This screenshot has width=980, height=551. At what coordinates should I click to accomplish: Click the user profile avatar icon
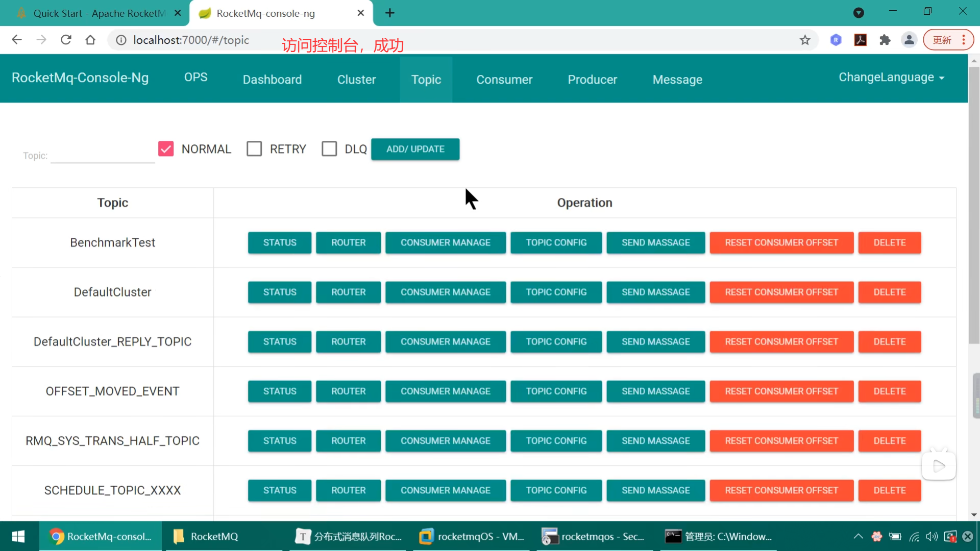[909, 40]
